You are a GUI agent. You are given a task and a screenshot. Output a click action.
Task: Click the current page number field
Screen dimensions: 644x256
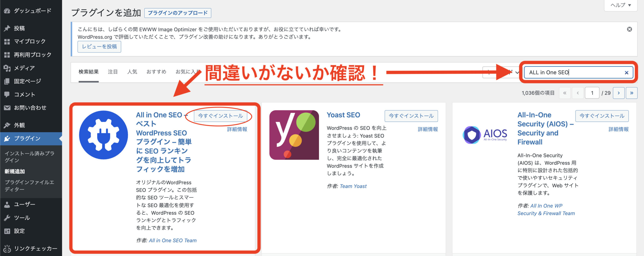coord(592,93)
